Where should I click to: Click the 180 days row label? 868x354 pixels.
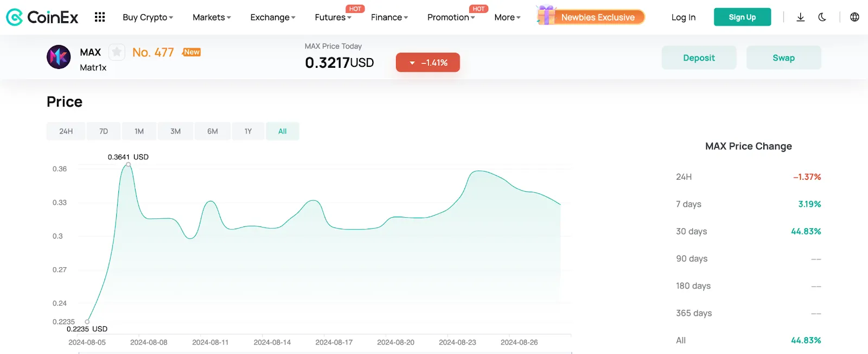[x=693, y=286]
